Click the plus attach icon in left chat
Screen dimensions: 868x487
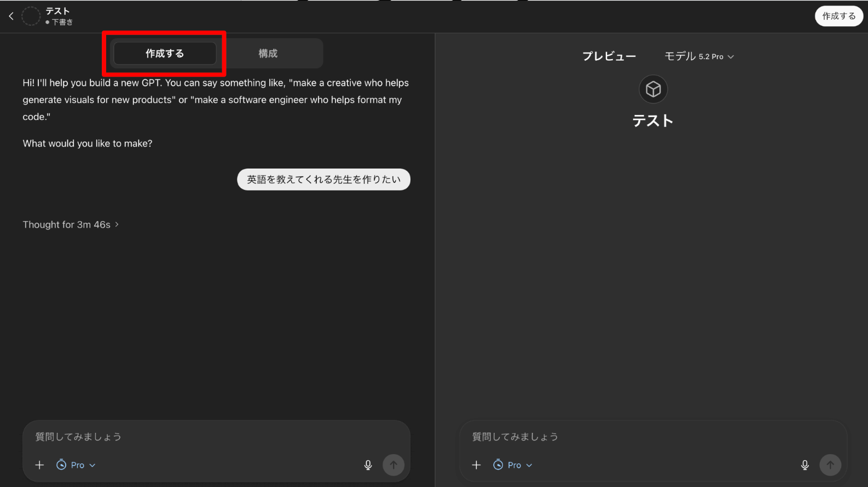[x=39, y=465]
